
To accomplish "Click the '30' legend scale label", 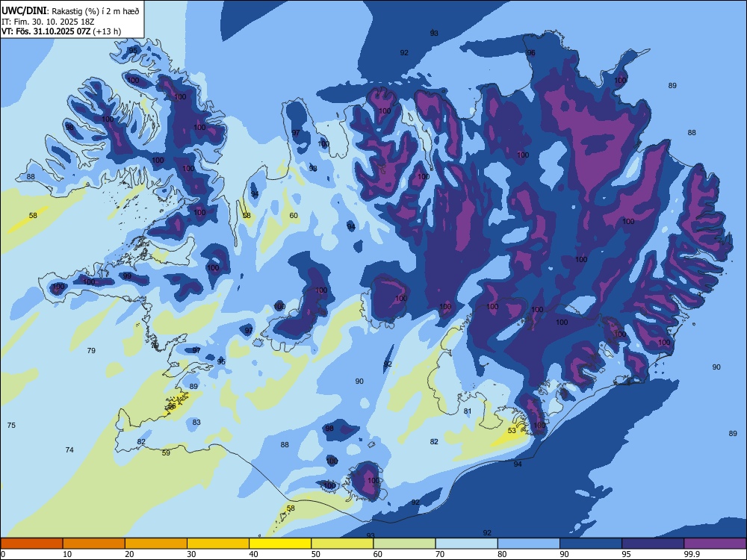I will click(191, 554).
